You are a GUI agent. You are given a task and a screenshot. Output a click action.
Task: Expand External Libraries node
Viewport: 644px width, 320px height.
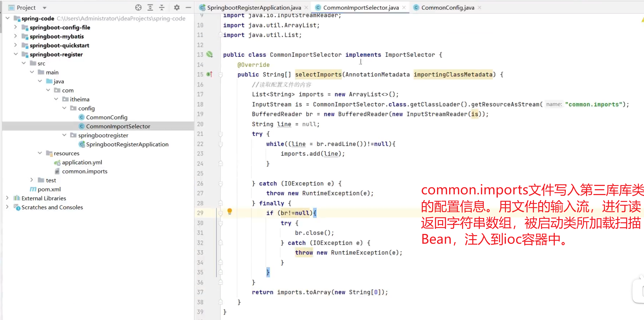point(7,198)
